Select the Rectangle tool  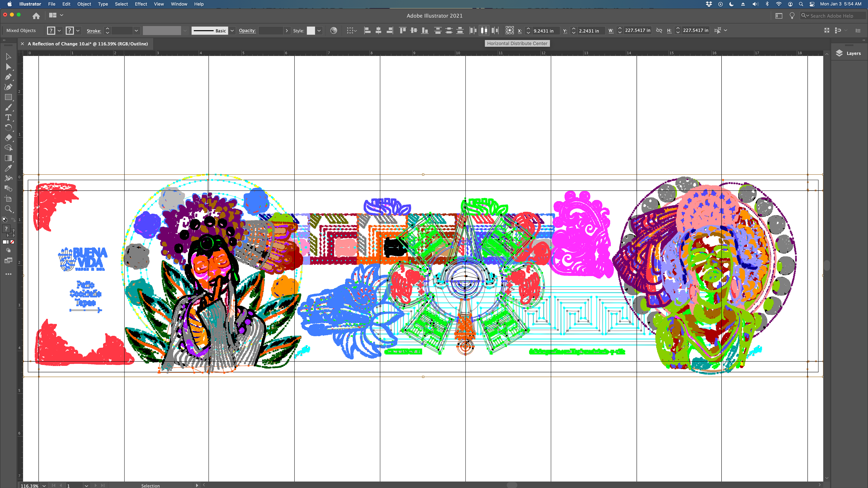(x=8, y=97)
